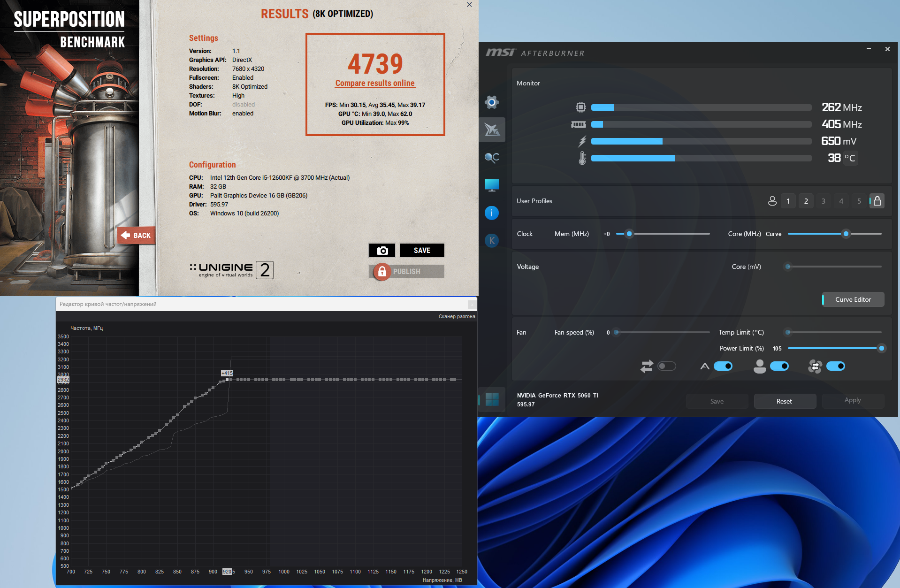Click 'Сканер разгона' in the curve editor
The width and height of the screenshot is (900, 588).
(x=457, y=317)
